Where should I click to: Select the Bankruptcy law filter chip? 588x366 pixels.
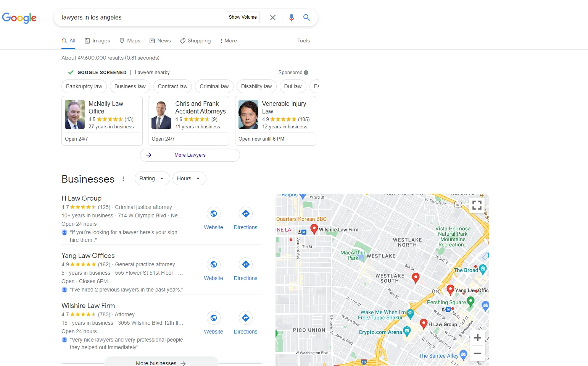pyautogui.click(x=84, y=87)
